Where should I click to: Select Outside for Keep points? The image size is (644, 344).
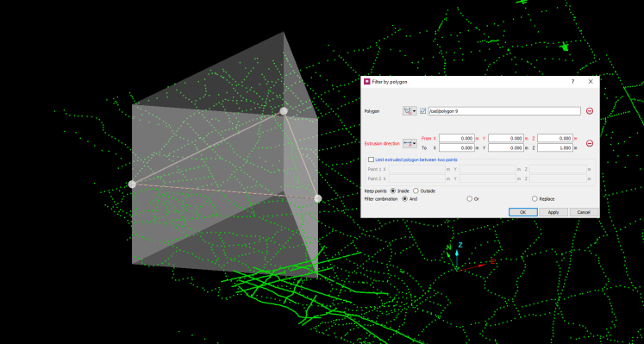pos(416,191)
